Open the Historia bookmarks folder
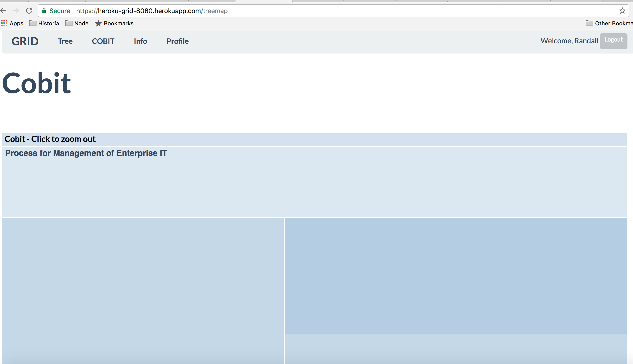Image resolution: width=633 pixels, height=364 pixels. 44,23
